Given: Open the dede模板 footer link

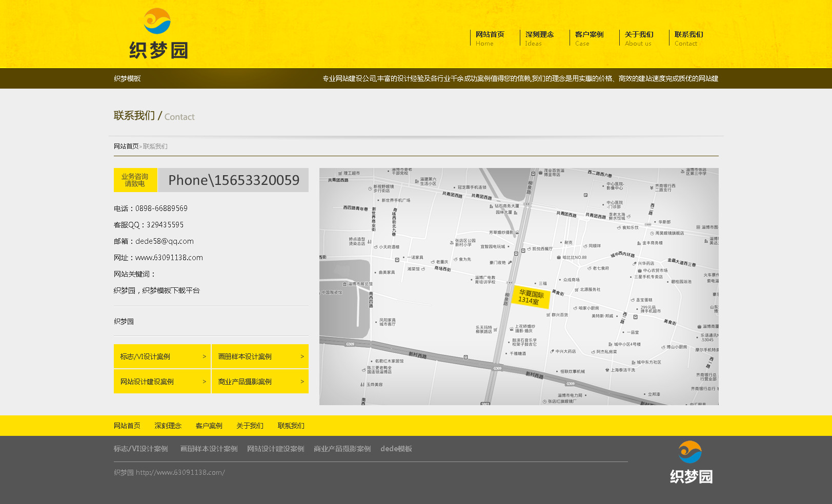Looking at the screenshot, I should click(396, 449).
